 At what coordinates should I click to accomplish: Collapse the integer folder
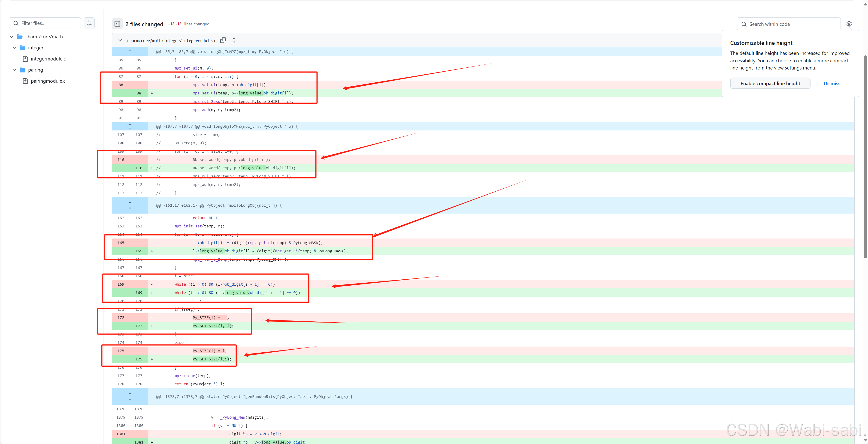(14, 48)
